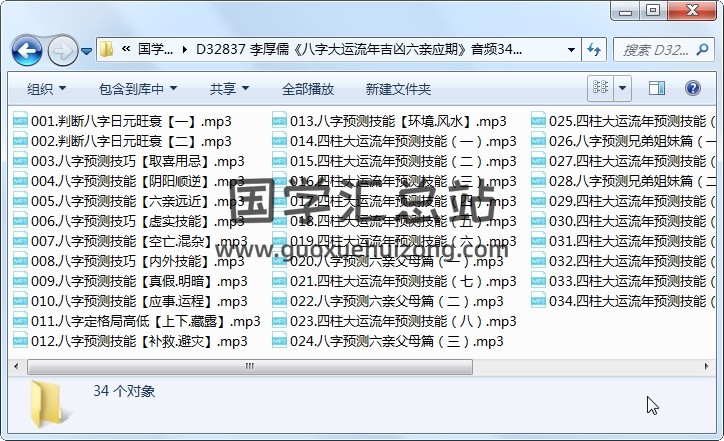Select file 012.八字预测技能【补救.避灾】.mp3
724x441 pixels.
(x=139, y=341)
